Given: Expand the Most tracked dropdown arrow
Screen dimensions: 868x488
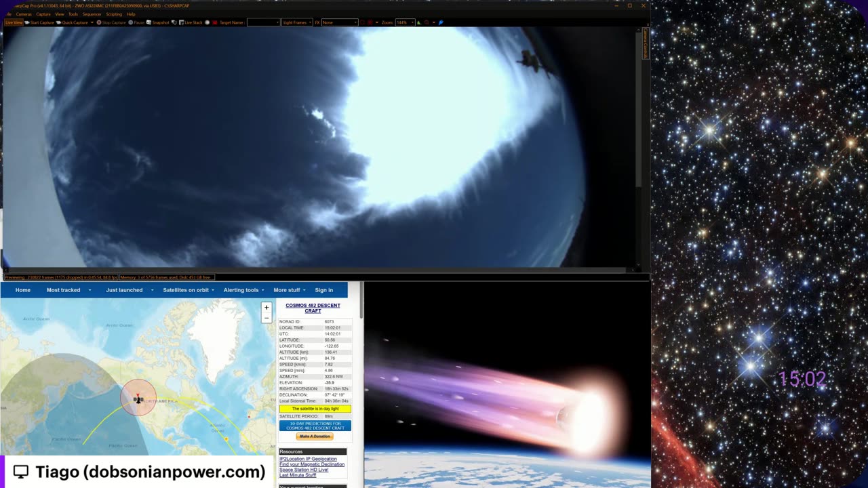Looking at the screenshot, I should (90, 290).
